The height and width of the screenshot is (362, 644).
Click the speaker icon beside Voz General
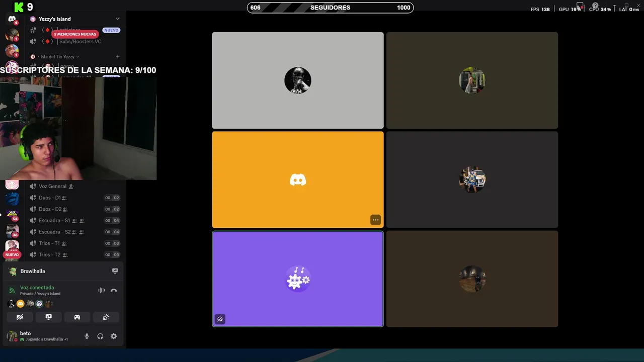pos(33,186)
